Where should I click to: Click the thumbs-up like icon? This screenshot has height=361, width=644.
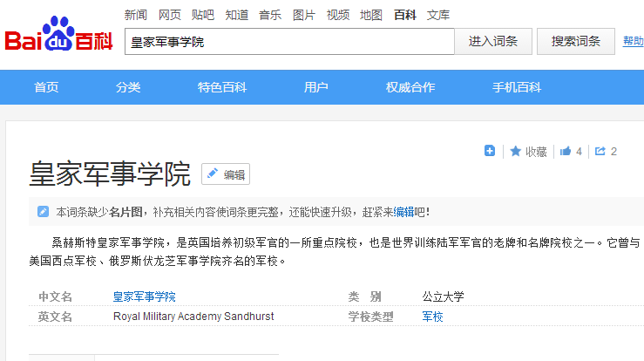click(566, 152)
